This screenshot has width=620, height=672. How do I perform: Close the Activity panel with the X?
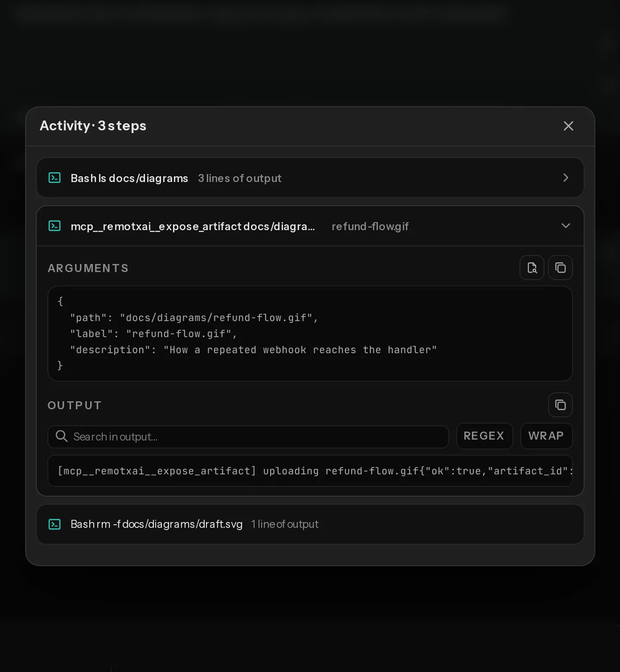pos(568,126)
